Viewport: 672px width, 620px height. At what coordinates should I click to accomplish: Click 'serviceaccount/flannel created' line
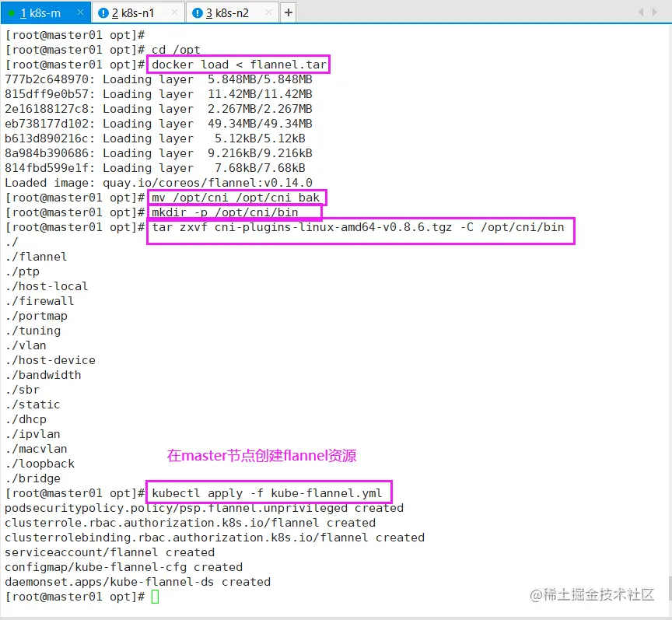point(110,552)
